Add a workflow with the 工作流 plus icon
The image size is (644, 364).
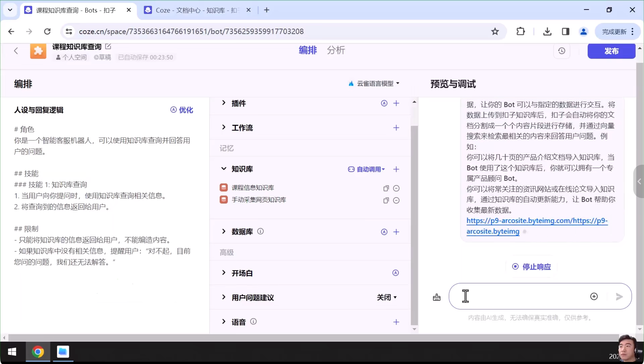point(396,128)
